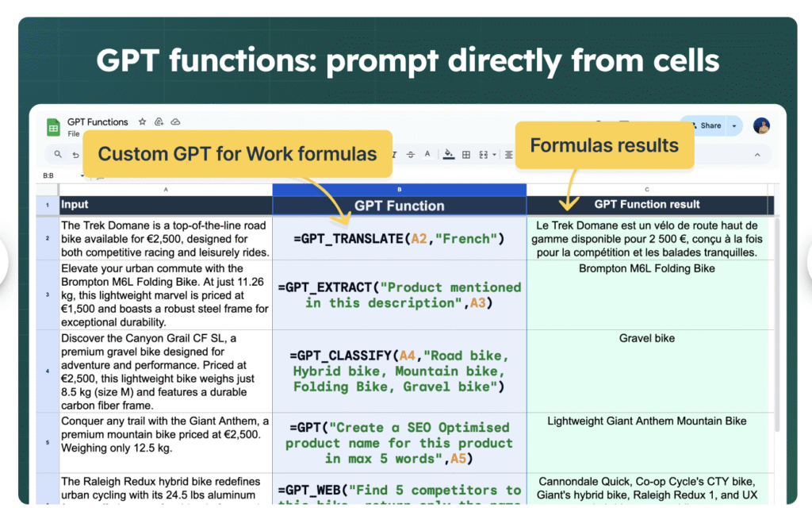Image resolution: width=812 pixels, height=508 pixels.
Task: Select column C header
Action: [647, 190]
